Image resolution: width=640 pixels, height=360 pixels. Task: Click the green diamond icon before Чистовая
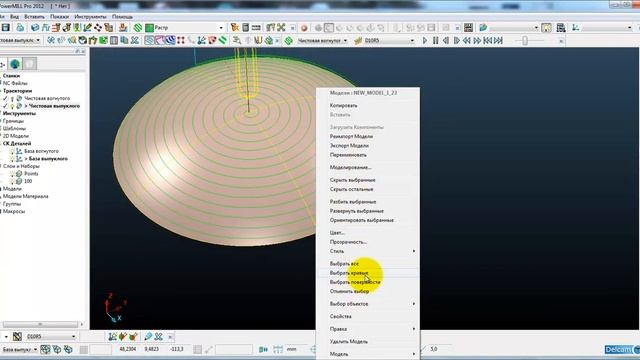click(x=289, y=40)
